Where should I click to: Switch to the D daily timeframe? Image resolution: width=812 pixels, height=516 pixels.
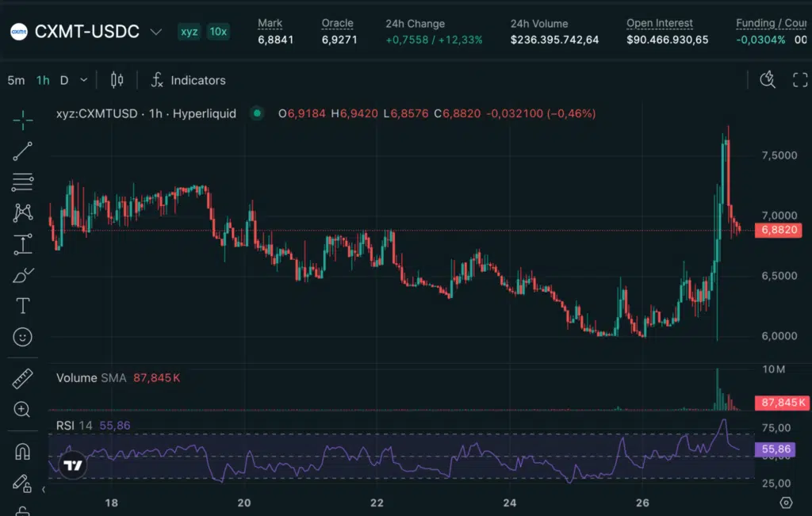[64, 80]
